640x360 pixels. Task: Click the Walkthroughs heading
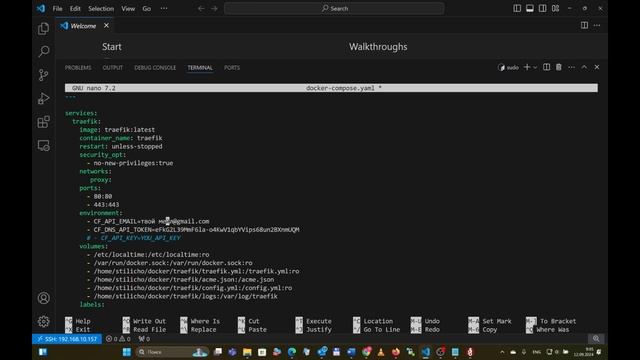[x=378, y=47]
